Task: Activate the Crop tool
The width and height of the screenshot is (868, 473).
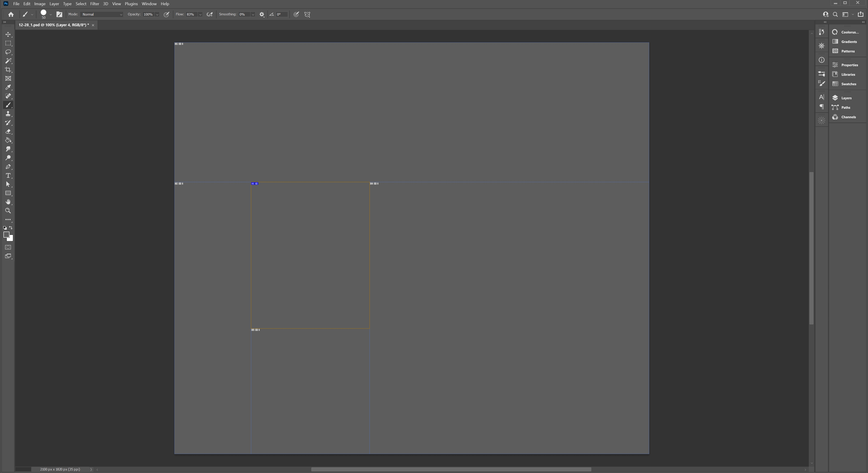Action: tap(8, 70)
